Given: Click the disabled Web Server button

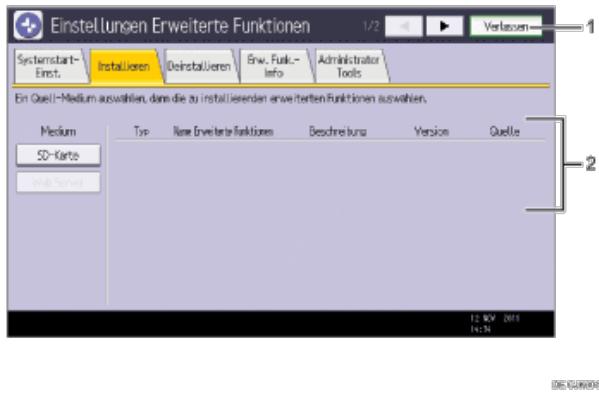Looking at the screenshot, I should (x=58, y=182).
